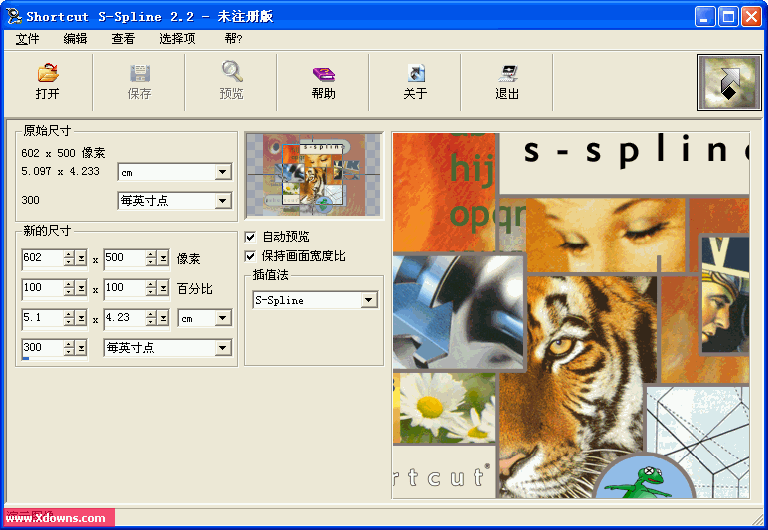Screen dimensions: 768x530
Task: Click the 5.1 cm width input field
Action: point(43,318)
